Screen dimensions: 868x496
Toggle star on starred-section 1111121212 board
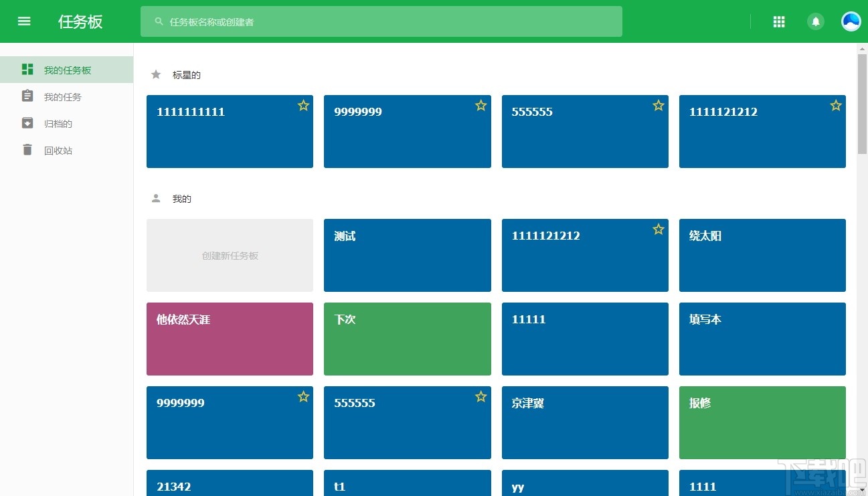(836, 105)
